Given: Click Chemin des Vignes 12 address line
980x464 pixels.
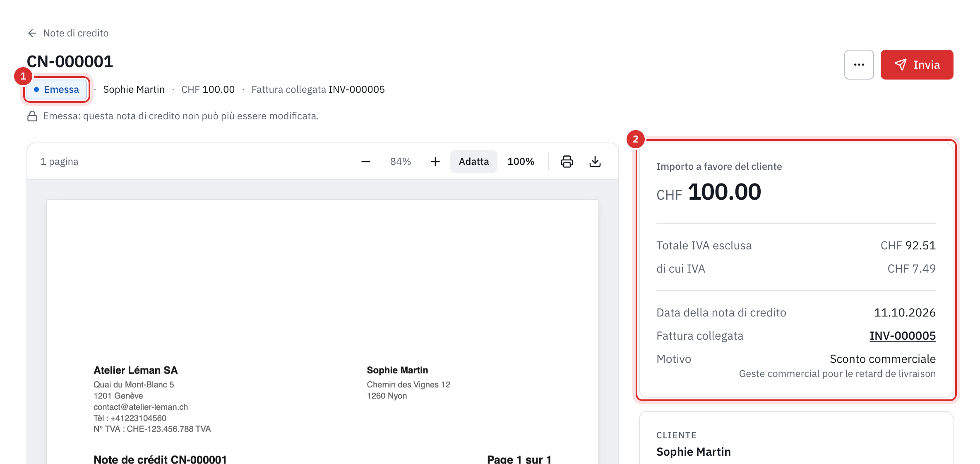Looking at the screenshot, I should pyautogui.click(x=408, y=384).
